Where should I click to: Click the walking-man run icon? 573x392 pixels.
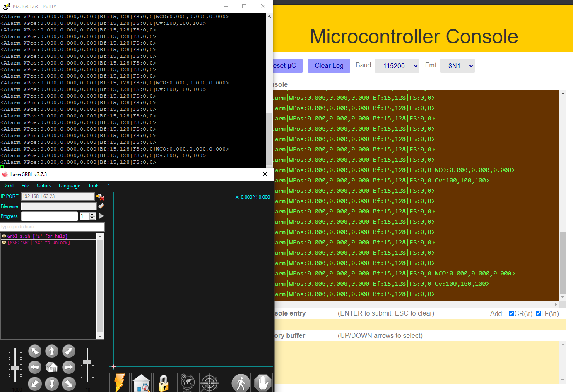(241, 382)
